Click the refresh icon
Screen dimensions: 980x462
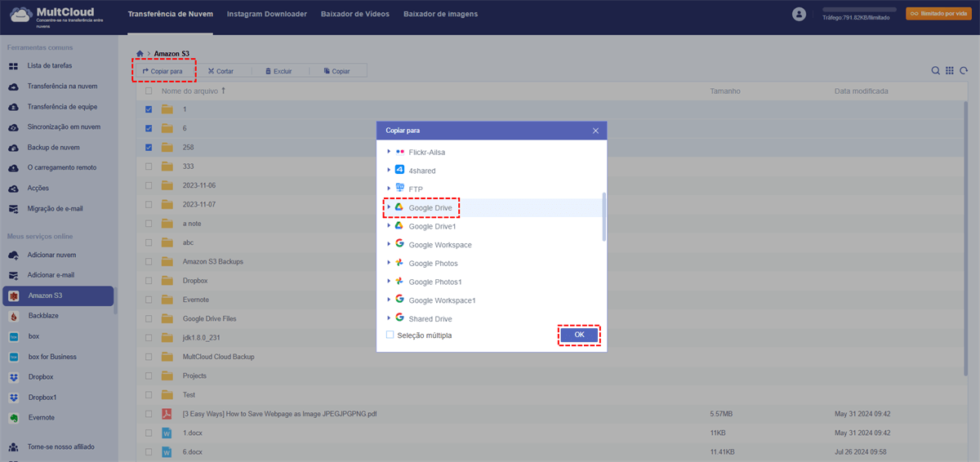point(964,71)
